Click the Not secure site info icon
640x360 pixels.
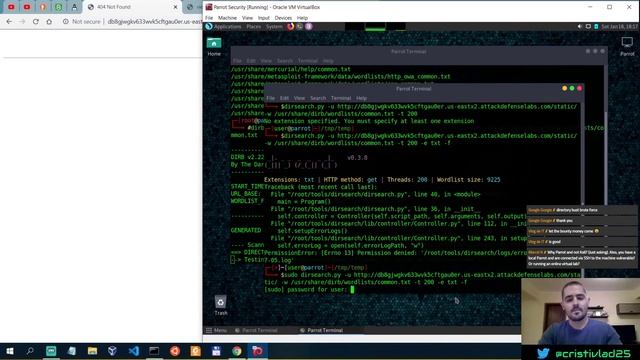point(66,22)
